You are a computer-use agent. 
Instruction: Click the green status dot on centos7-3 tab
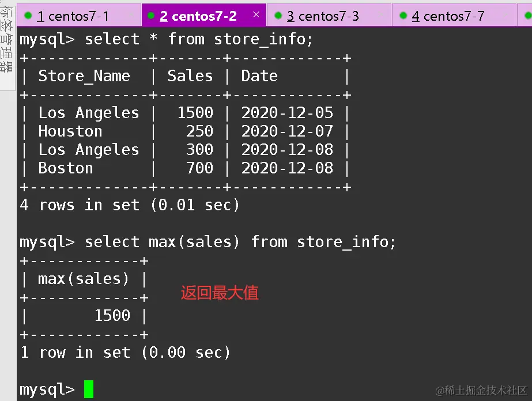click(278, 16)
